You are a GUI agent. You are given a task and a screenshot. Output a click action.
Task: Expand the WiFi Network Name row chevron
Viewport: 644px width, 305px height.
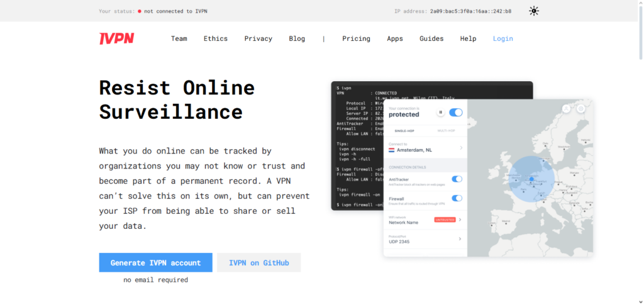(460, 219)
